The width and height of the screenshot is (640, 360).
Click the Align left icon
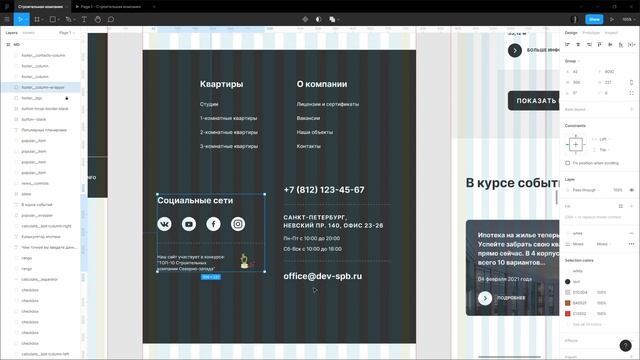[567, 44]
